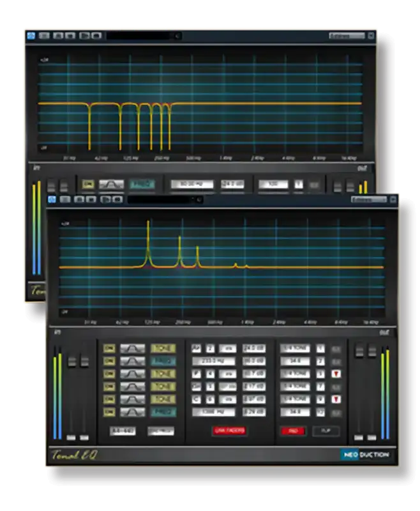
Task: Click the red button beside the FLIP button
Action: [293, 431]
